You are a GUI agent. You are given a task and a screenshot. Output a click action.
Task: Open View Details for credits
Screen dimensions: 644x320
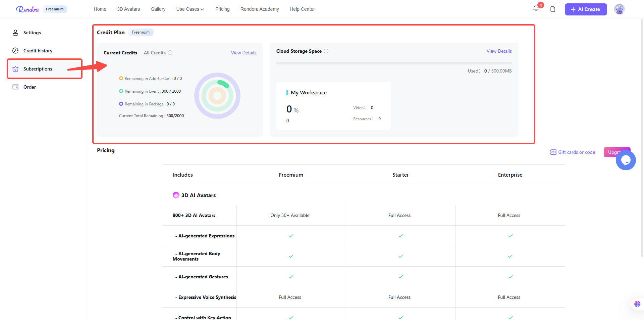244,53
